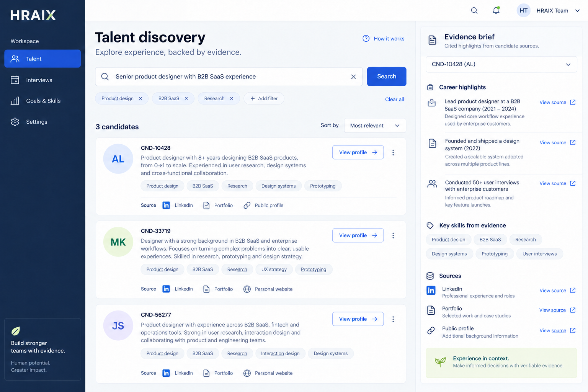Open Goals & Skills page
588x392 pixels.
click(42, 101)
